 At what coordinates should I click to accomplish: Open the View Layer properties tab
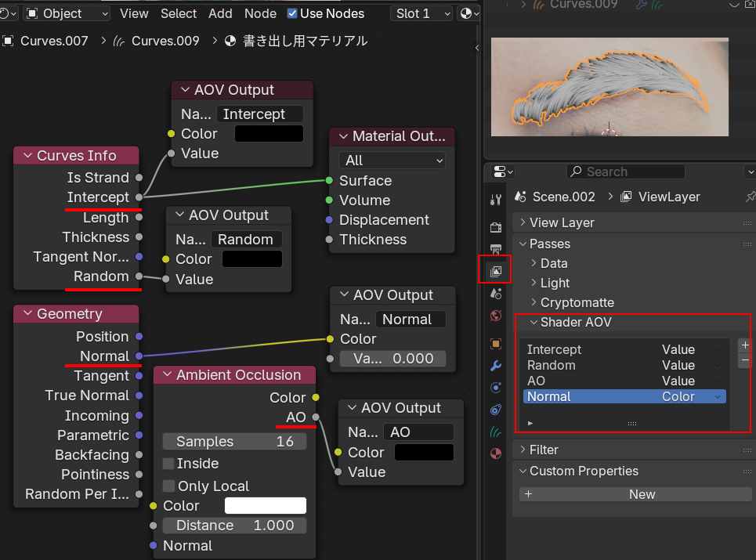point(495,272)
